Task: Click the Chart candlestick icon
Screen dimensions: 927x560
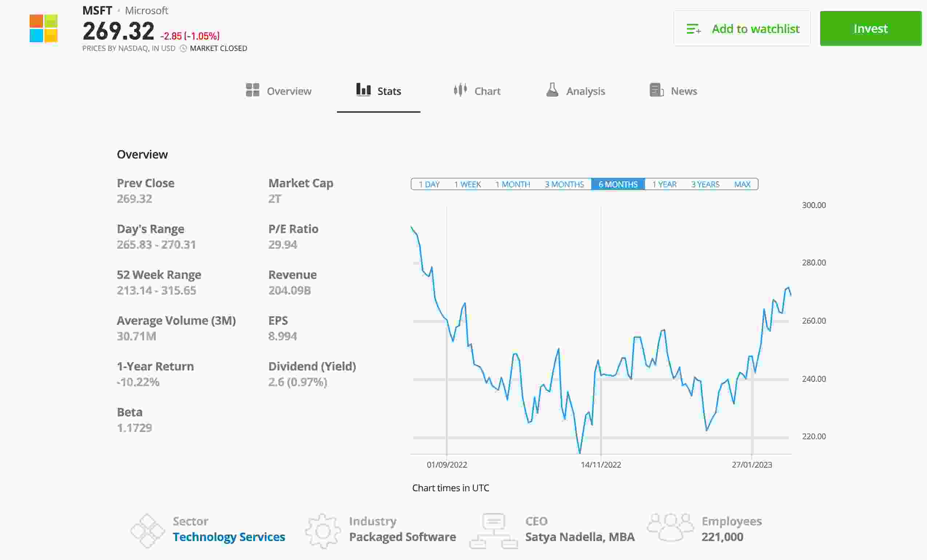Action: 460,90
